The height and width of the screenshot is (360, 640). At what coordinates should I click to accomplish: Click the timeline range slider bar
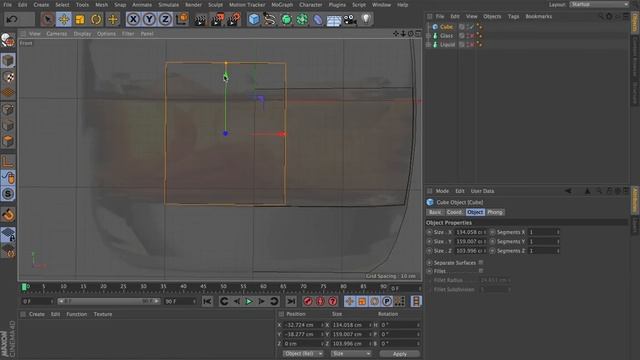(x=109, y=301)
